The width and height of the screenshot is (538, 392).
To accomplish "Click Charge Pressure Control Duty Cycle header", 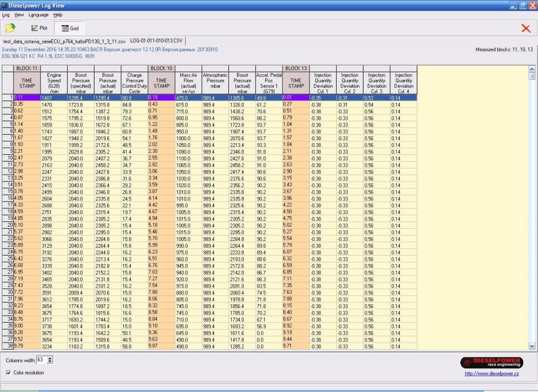I will [134, 83].
